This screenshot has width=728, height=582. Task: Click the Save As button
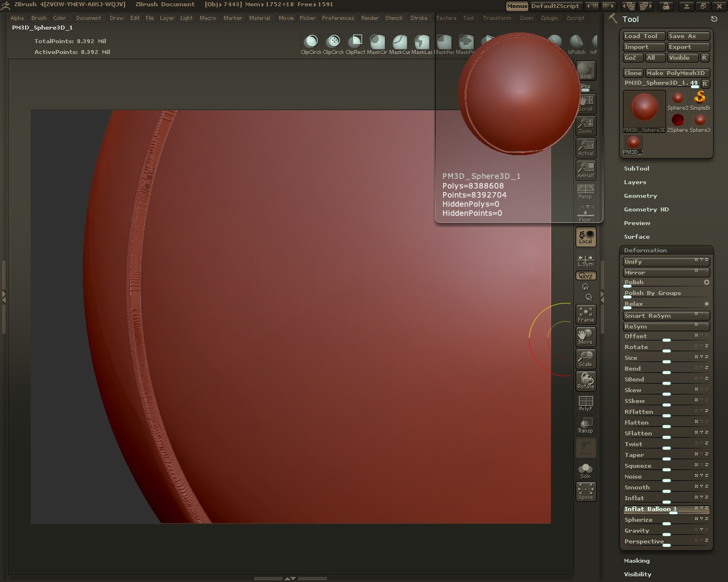point(688,36)
